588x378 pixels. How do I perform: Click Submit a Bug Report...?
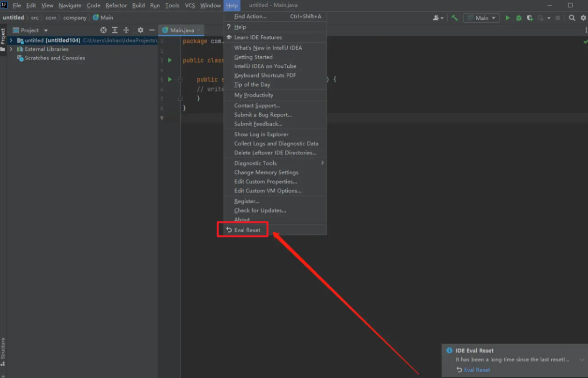[275, 115]
